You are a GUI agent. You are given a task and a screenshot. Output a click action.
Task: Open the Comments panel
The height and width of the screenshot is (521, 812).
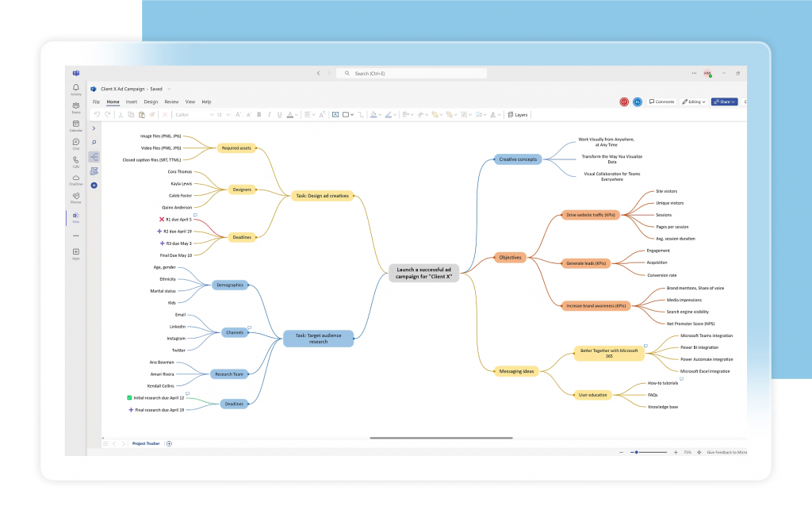tap(661, 102)
